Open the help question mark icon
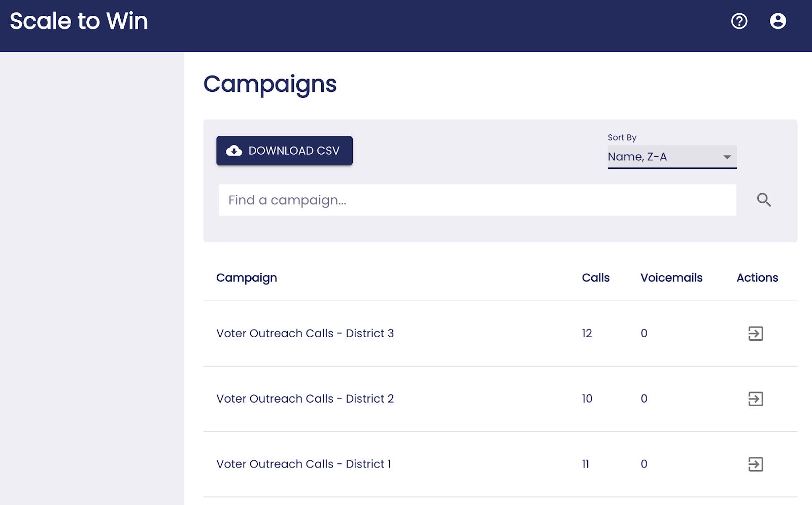812x505 pixels. tap(739, 21)
